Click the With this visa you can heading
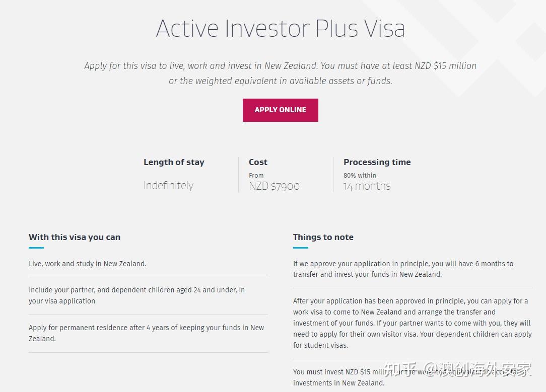This screenshot has width=546, height=392. (75, 237)
